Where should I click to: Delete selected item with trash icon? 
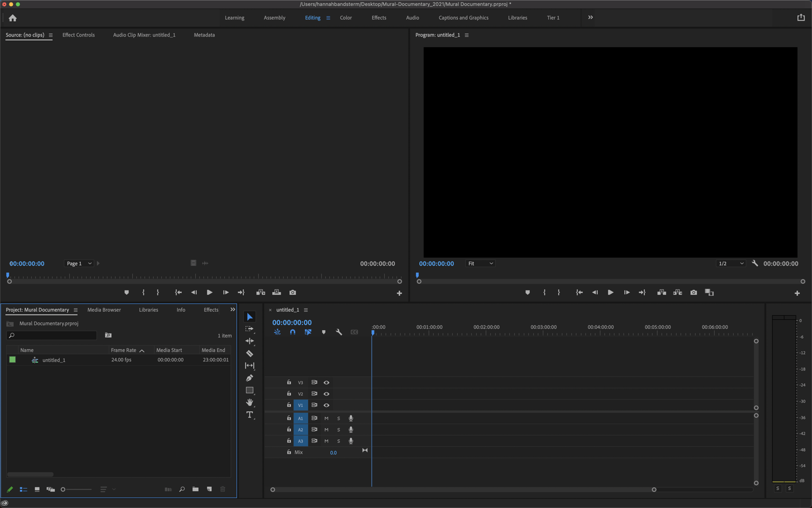[x=223, y=489]
